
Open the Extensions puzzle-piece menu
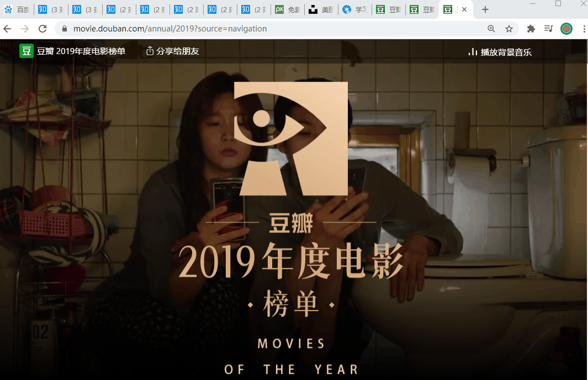point(531,29)
